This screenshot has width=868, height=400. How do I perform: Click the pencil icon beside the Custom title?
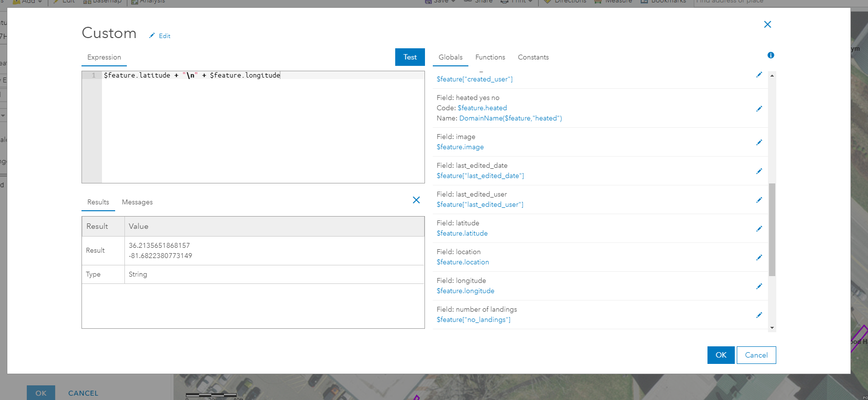(x=152, y=36)
